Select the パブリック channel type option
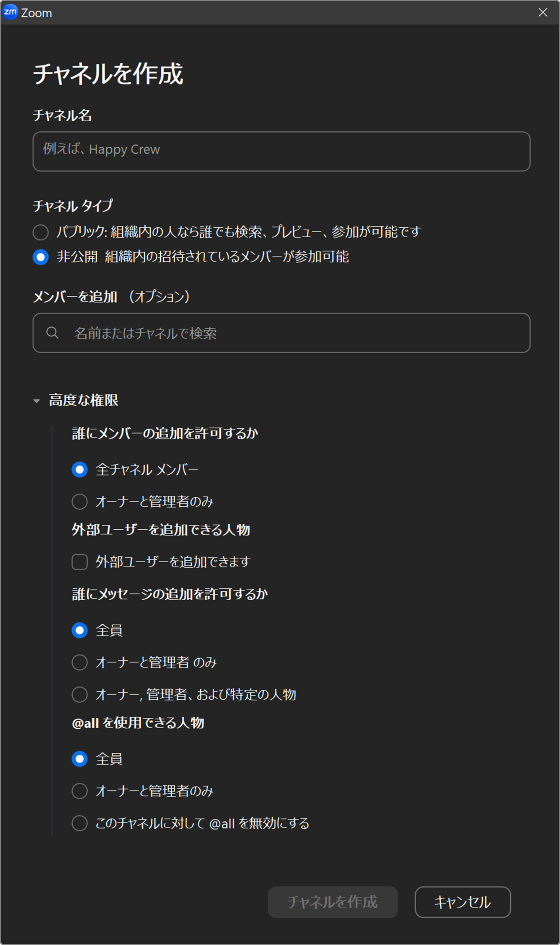The image size is (560, 945). pos(41,232)
